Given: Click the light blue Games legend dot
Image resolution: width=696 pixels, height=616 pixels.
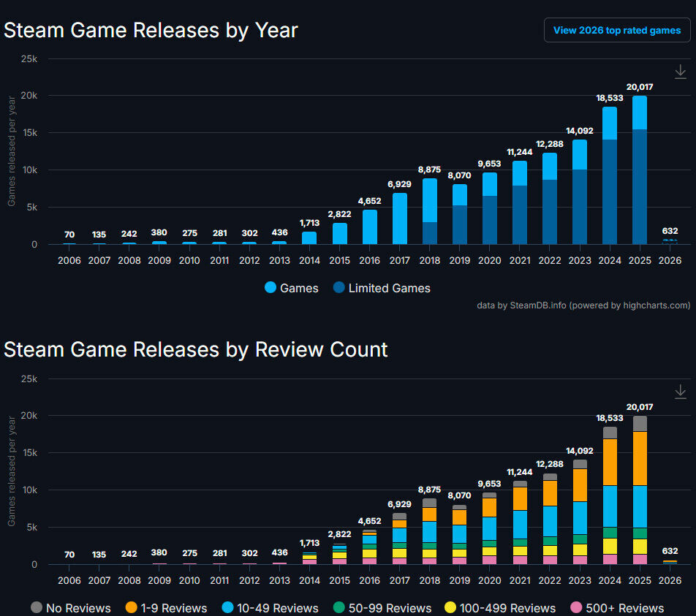Looking at the screenshot, I should point(271,288).
